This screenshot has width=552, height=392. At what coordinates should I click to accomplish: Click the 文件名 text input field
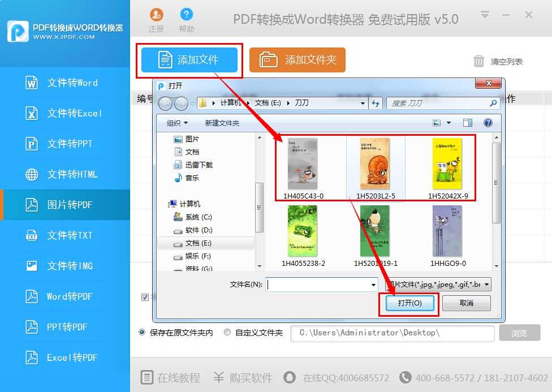click(317, 285)
